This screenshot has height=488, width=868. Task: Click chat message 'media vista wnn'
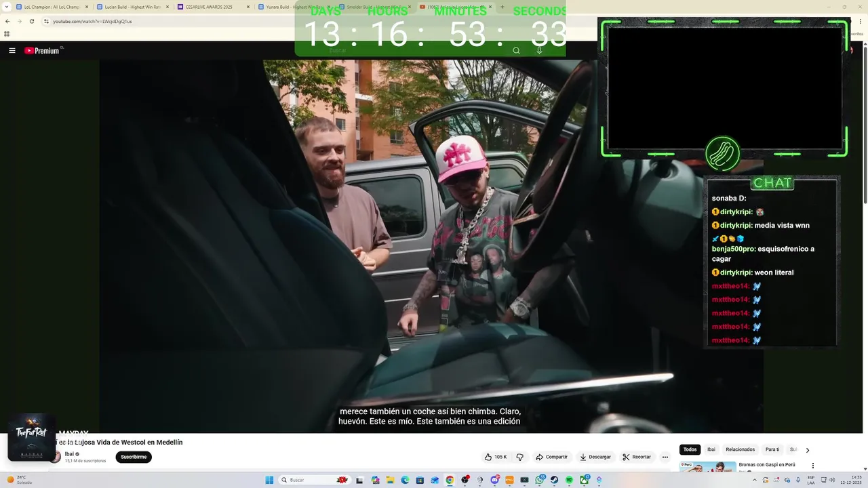point(782,225)
